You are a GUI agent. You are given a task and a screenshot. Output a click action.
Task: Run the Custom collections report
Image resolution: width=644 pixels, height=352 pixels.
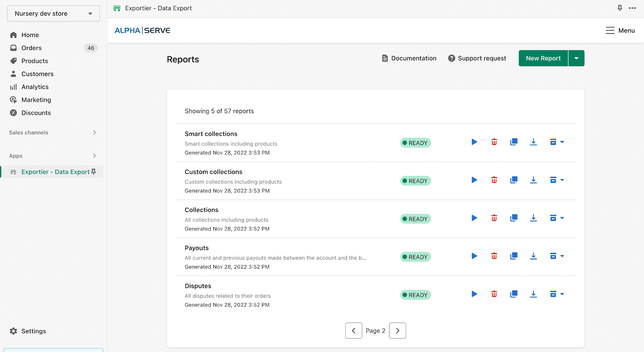474,180
